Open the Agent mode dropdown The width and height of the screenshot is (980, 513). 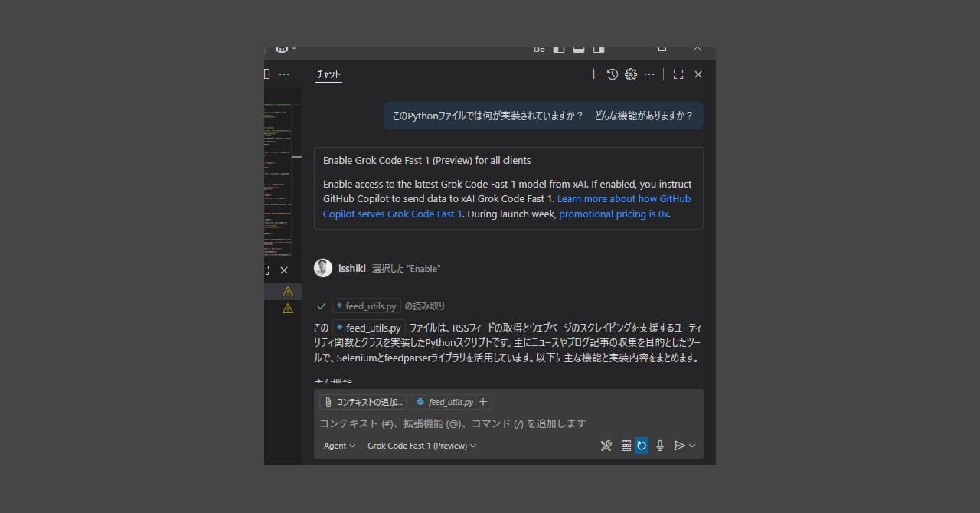coord(338,445)
